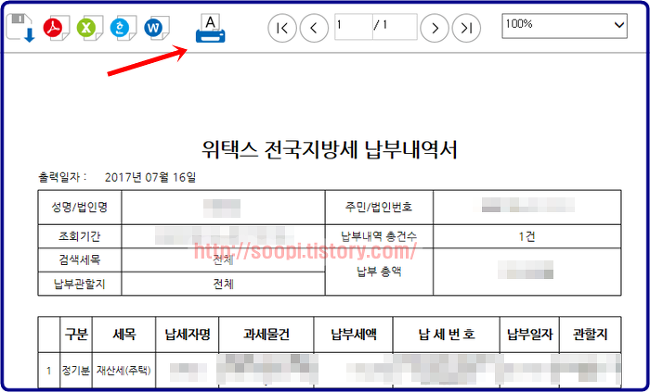Click the 1건 value cell

pos(527,237)
